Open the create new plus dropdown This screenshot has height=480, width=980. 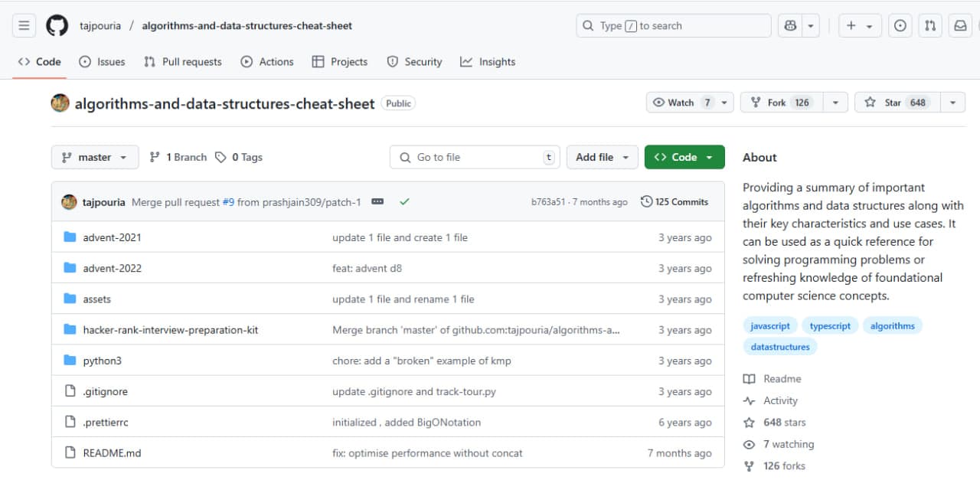pyautogui.click(x=860, y=25)
